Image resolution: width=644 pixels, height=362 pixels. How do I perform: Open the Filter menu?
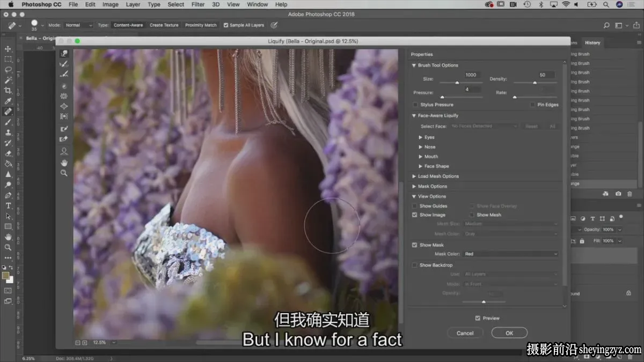(x=198, y=4)
